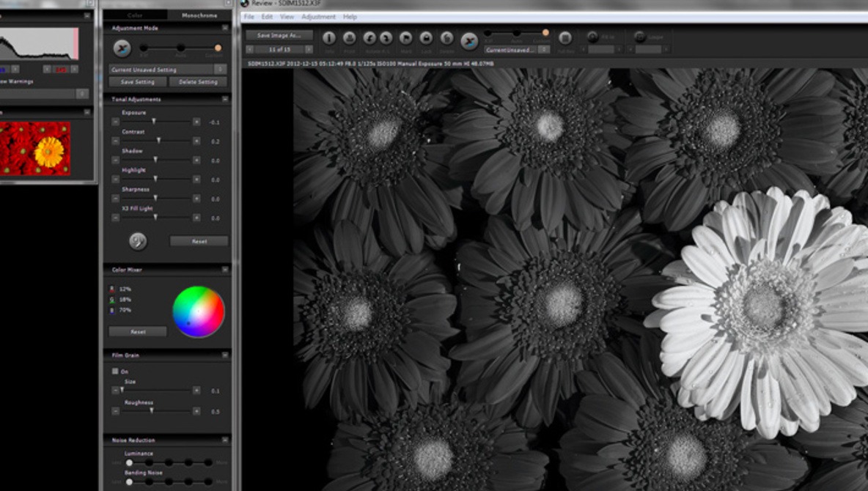This screenshot has width=868, height=491.
Task: Click the Fit In zoom icon
Action: (x=592, y=37)
